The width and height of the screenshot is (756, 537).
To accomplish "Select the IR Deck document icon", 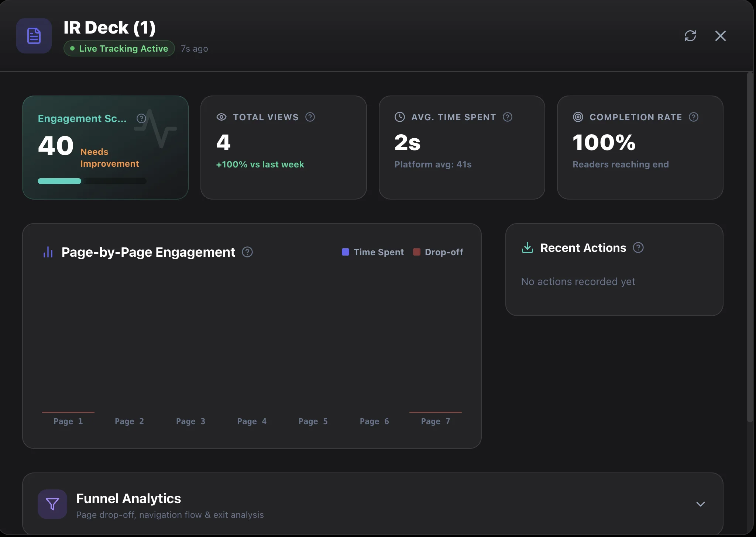I will click(x=34, y=35).
